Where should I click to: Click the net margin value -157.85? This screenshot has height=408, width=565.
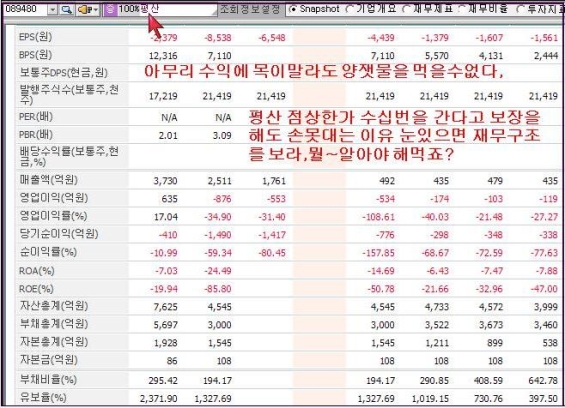379,253
